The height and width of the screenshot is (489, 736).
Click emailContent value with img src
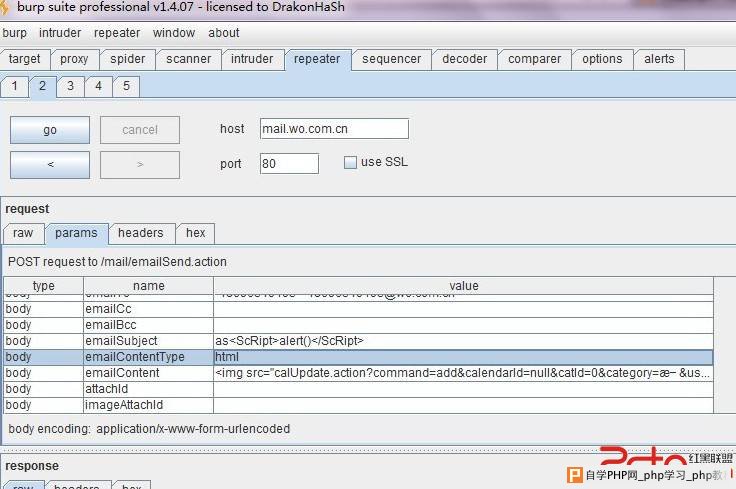pyautogui.click(x=464, y=373)
